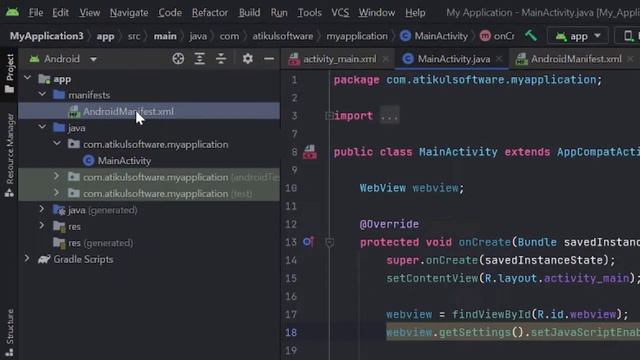The height and width of the screenshot is (360, 640).
Task: Click the manifests folder icon
Action: (x=59, y=95)
